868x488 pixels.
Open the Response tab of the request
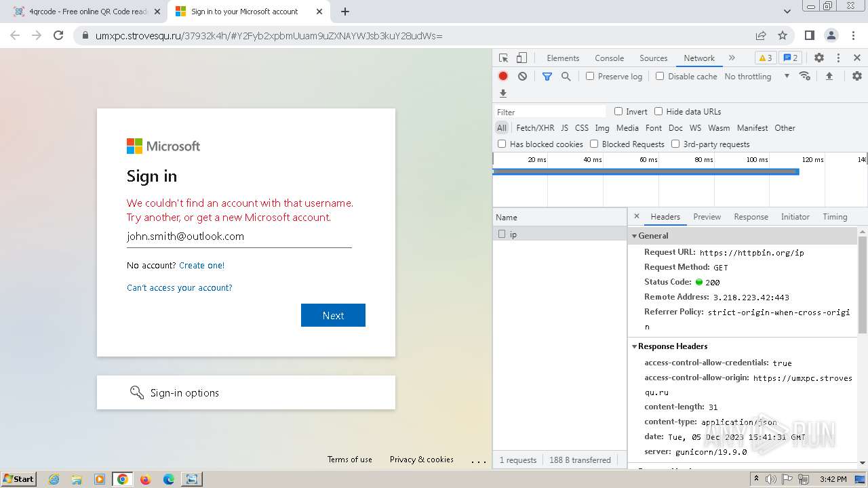pyautogui.click(x=751, y=217)
